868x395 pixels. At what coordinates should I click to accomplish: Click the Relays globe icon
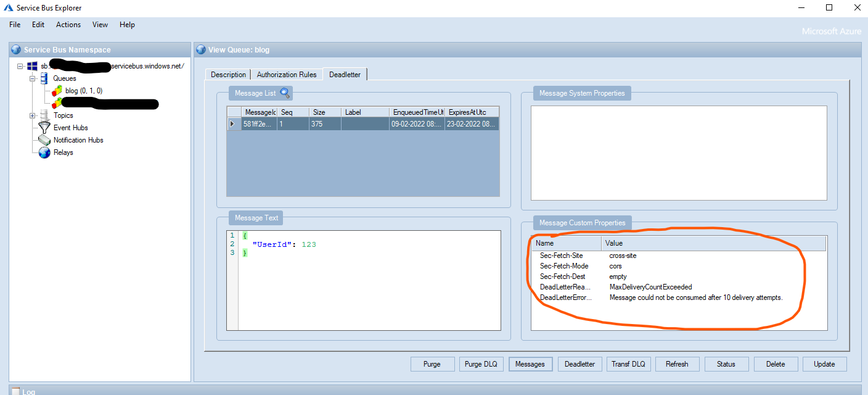pyautogui.click(x=44, y=152)
